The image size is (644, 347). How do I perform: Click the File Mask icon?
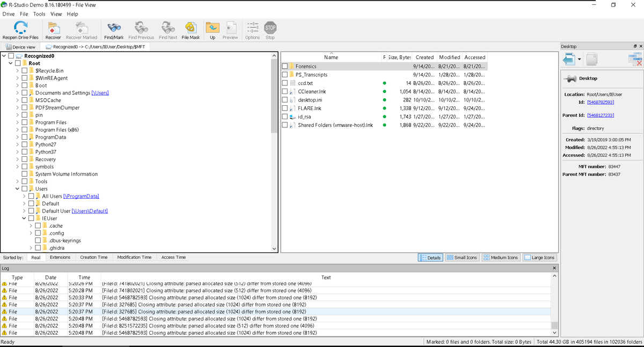coord(191,30)
